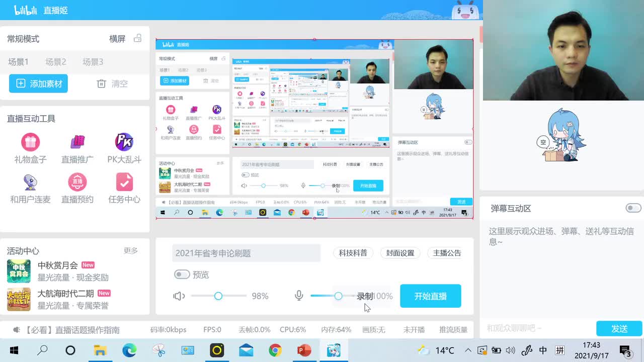Image resolution: width=644 pixels, height=362 pixels.
Task: Open 封面设置 cover settings
Action: tap(400, 253)
